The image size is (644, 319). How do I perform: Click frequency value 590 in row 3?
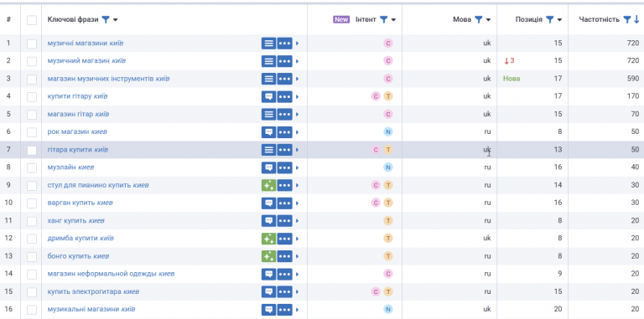pyautogui.click(x=633, y=79)
